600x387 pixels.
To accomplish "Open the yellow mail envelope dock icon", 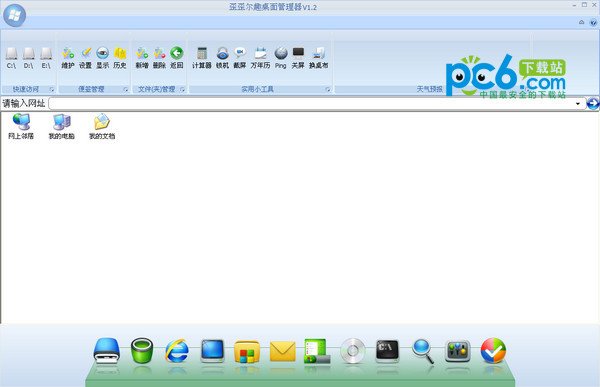I will tap(282, 351).
